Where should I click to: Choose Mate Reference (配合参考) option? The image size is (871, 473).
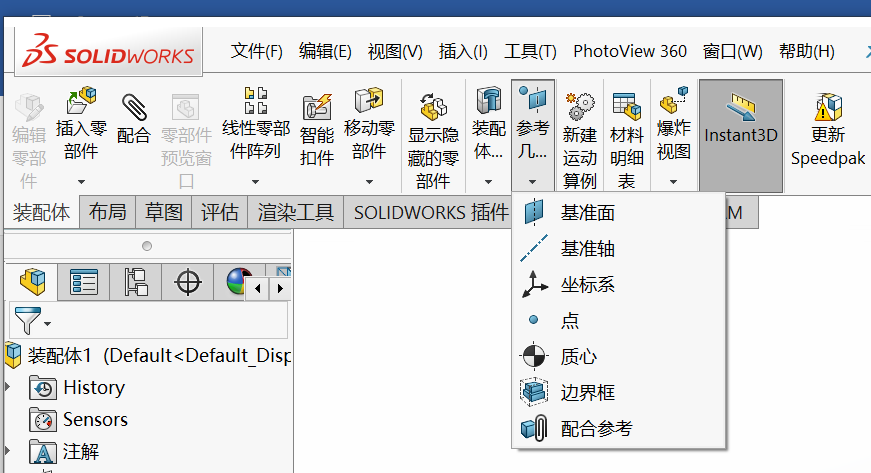(619, 429)
